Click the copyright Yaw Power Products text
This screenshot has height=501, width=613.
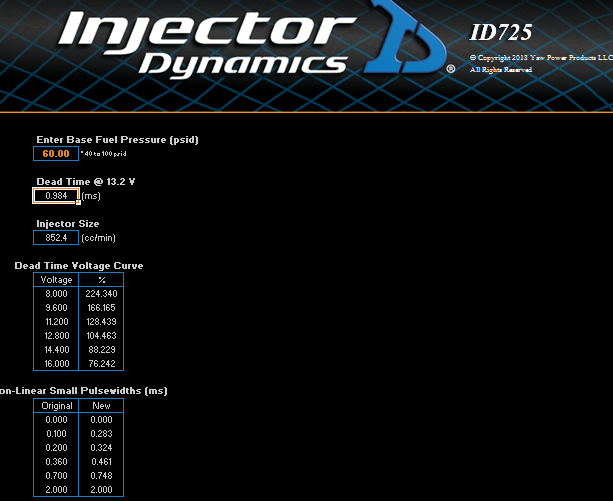click(x=541, y=57)
